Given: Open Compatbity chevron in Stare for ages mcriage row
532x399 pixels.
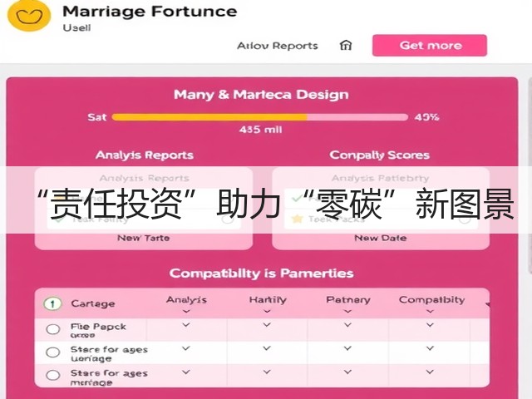Looking at the screenshot, I should pyautogui.click(x=431, y=372).
